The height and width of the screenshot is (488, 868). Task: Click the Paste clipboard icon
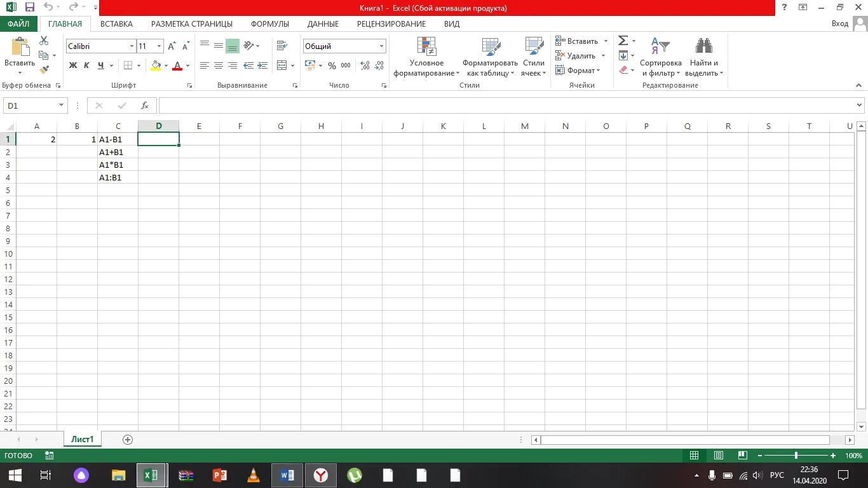[20, 48]
